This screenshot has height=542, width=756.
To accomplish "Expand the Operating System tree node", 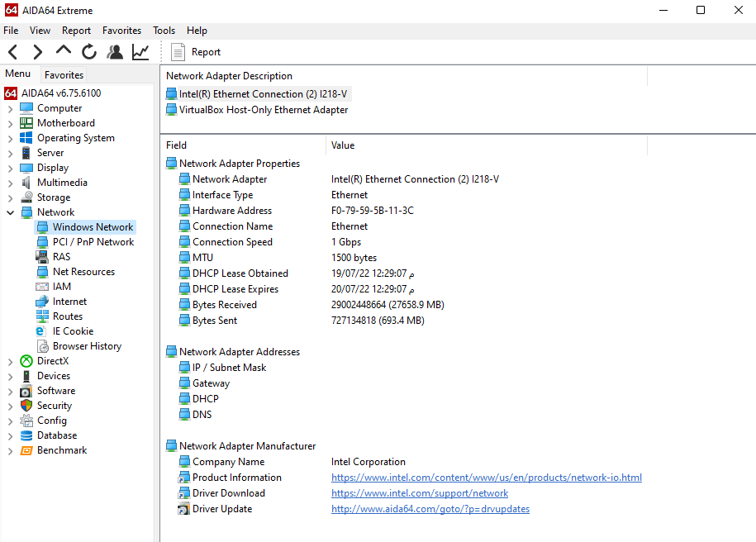I will (10, 139).
